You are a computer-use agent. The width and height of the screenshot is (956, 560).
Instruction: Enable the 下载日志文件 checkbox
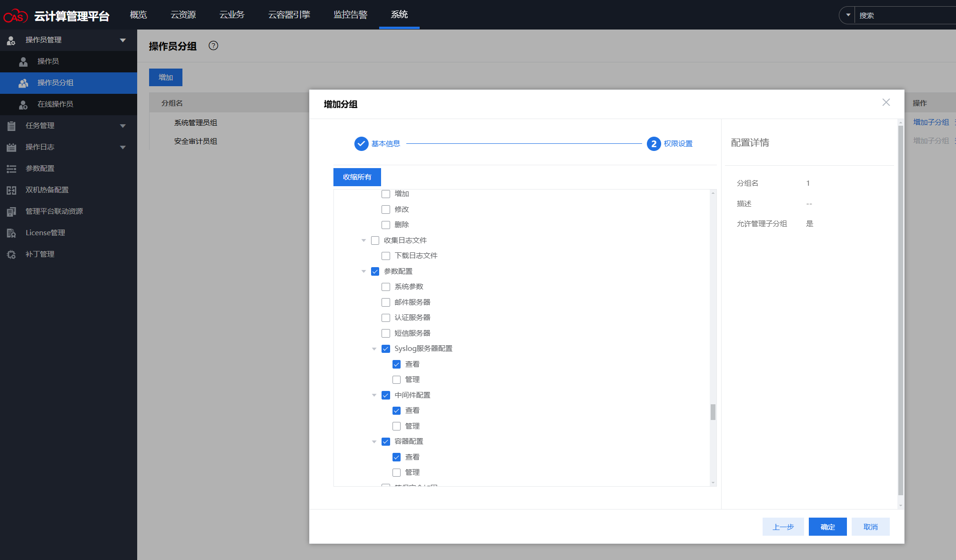[x=386, y=256]
